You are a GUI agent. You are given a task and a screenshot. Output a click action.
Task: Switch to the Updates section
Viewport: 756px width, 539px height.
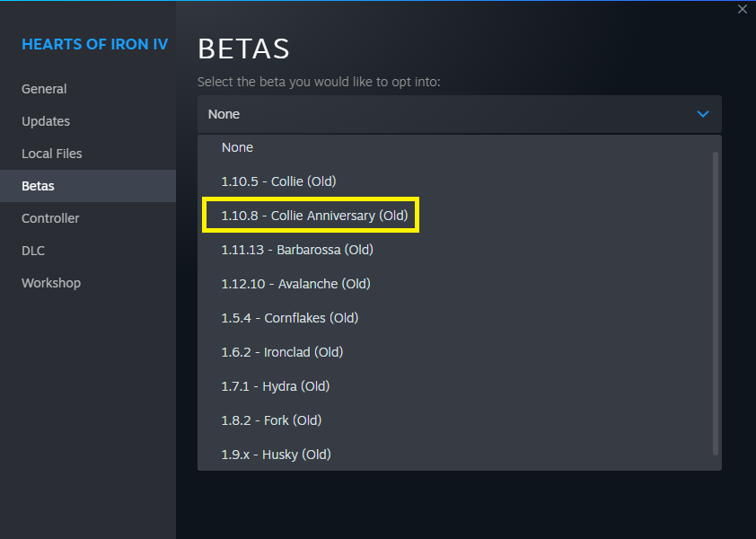point(45,120)
